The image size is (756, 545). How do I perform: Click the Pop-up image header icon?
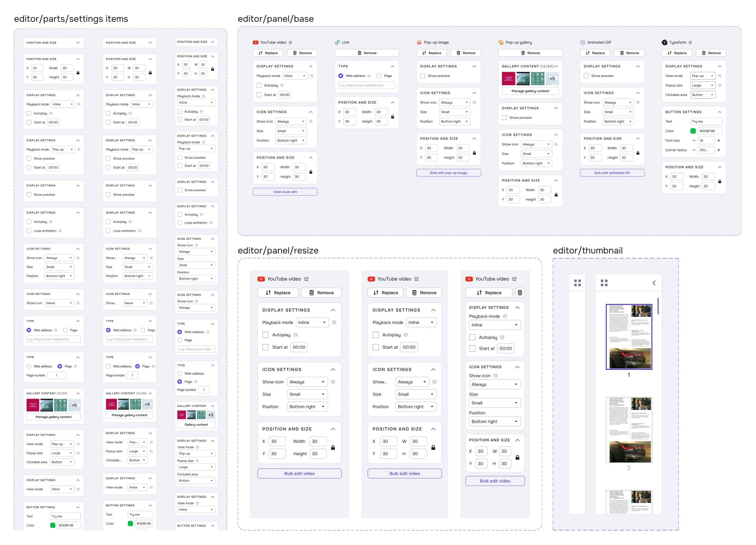coord(419,42)
